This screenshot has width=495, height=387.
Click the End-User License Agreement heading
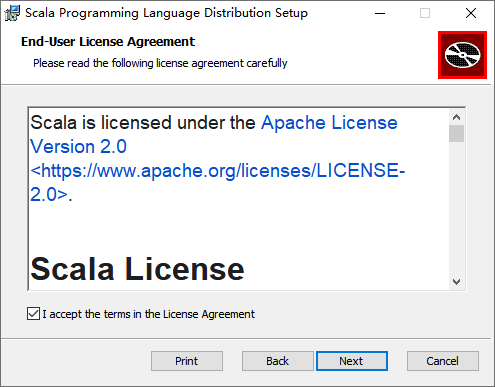click(108, 42)
